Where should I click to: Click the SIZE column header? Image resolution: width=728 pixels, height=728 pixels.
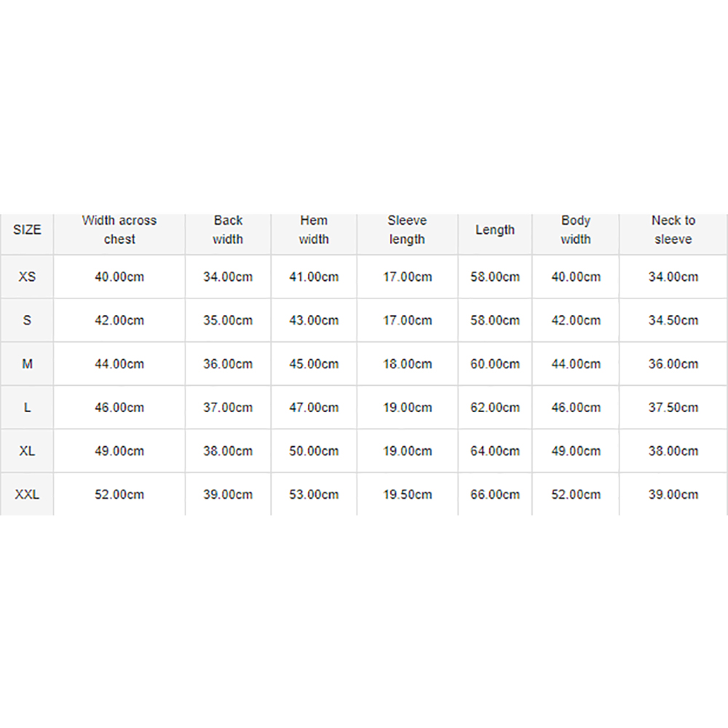[x=27, y=230]
